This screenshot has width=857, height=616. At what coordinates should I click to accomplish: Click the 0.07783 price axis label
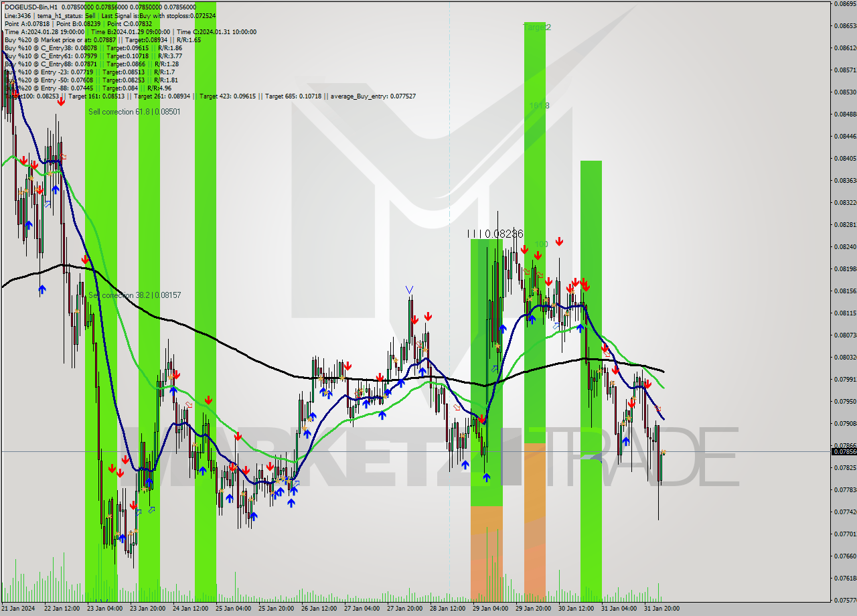coord(845,489)
